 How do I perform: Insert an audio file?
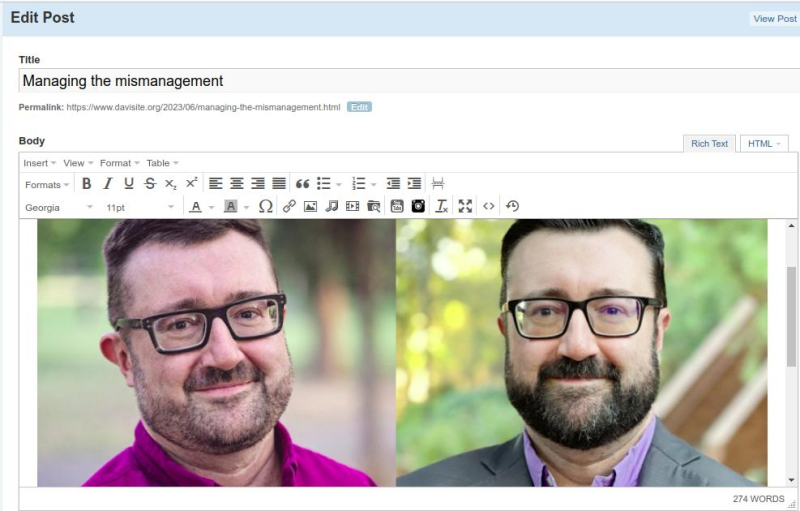(x=331, y=207)
